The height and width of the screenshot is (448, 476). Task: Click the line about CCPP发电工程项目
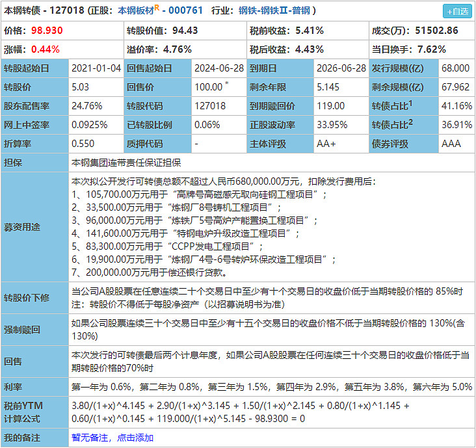(167, 246)
